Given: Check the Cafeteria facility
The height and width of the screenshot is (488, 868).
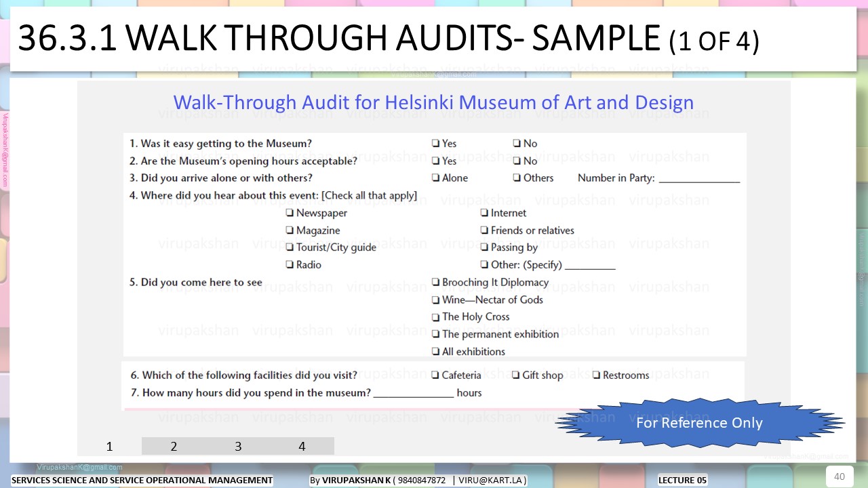Looking at the screenshot, I should tap(435, 375).
